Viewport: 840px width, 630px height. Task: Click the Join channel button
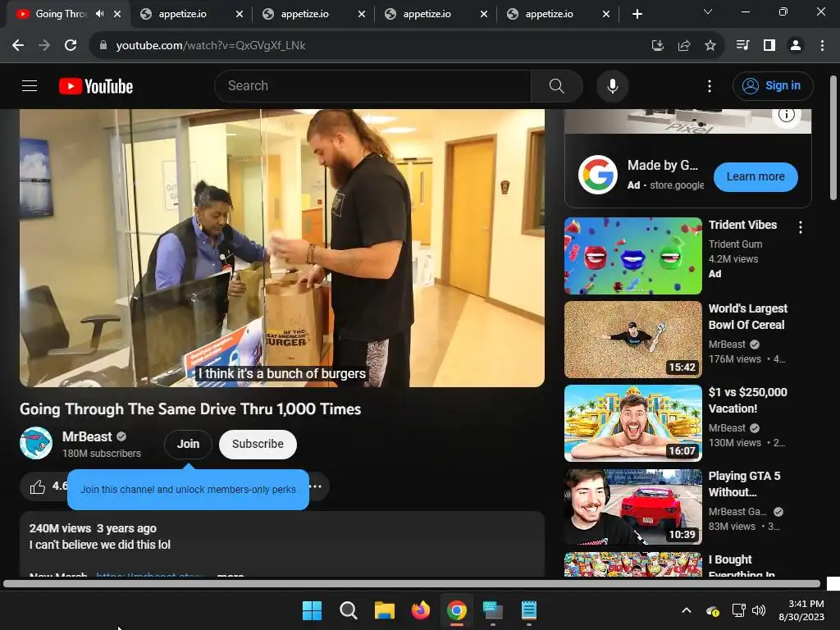pos(188,444)
